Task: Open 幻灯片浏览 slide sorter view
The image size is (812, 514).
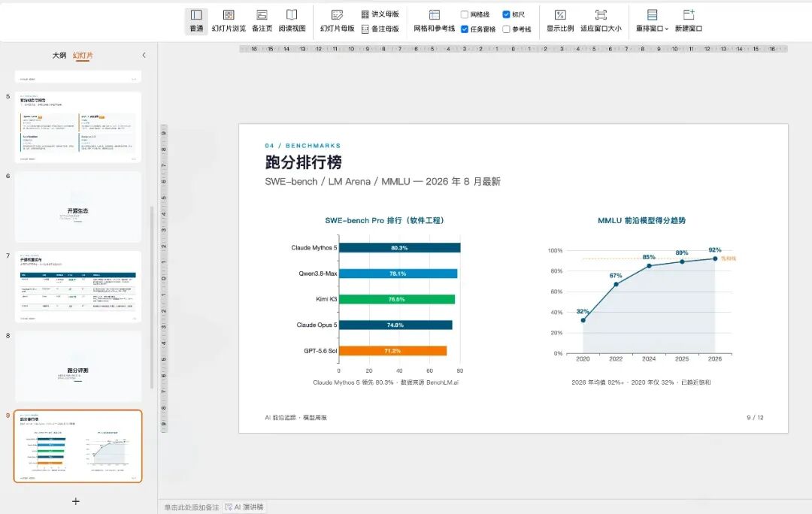Action: click(229, 21)
